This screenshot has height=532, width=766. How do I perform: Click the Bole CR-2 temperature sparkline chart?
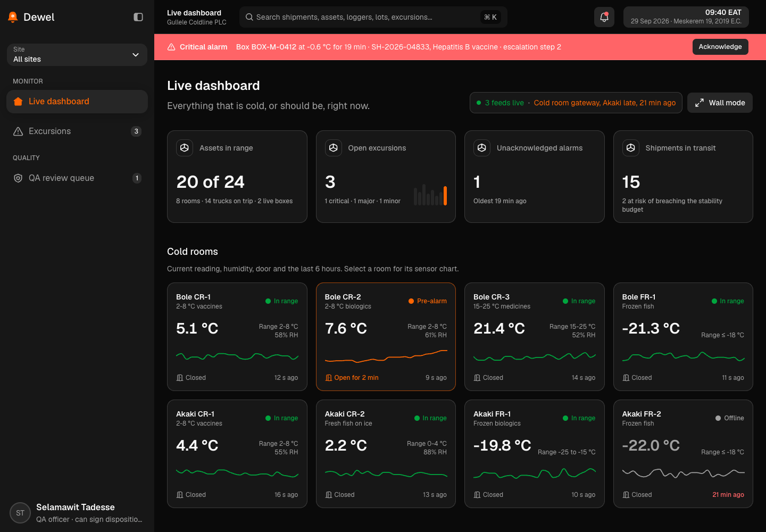click(x=386, y=356)
